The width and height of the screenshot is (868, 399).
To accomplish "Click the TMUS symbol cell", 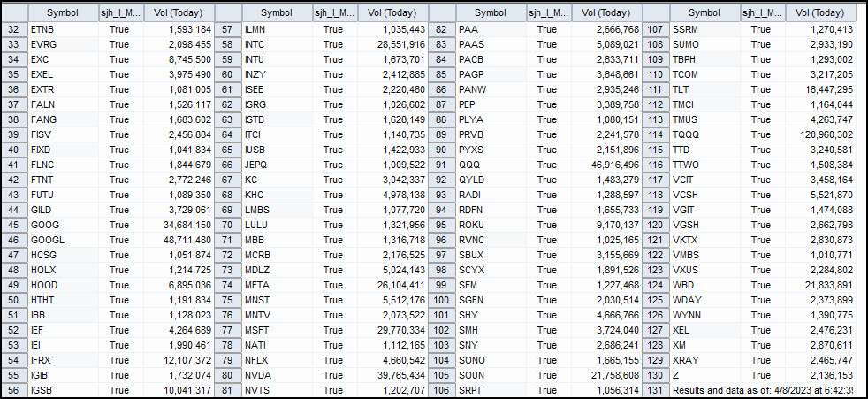I will 704,119.
